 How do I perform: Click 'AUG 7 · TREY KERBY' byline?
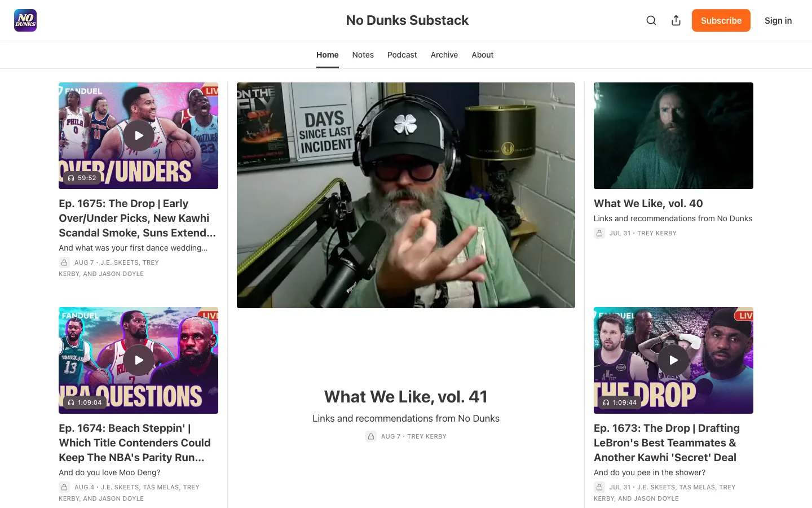point(414,436)
